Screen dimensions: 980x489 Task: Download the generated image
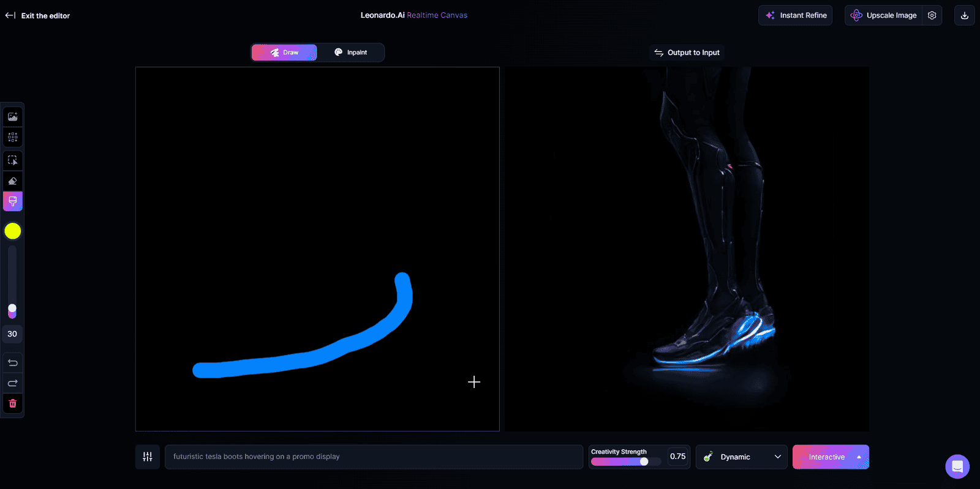pos(965,15)
